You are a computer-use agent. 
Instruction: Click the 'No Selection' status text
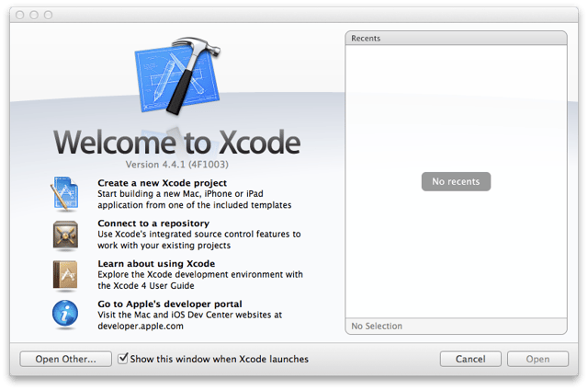(x=377, y=327)
